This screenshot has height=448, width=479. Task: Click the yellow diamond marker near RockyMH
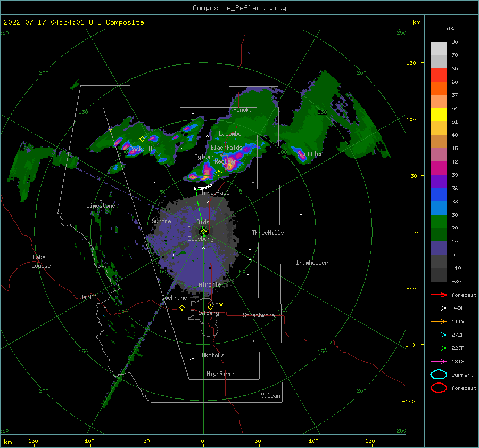(x=142, y=139)
